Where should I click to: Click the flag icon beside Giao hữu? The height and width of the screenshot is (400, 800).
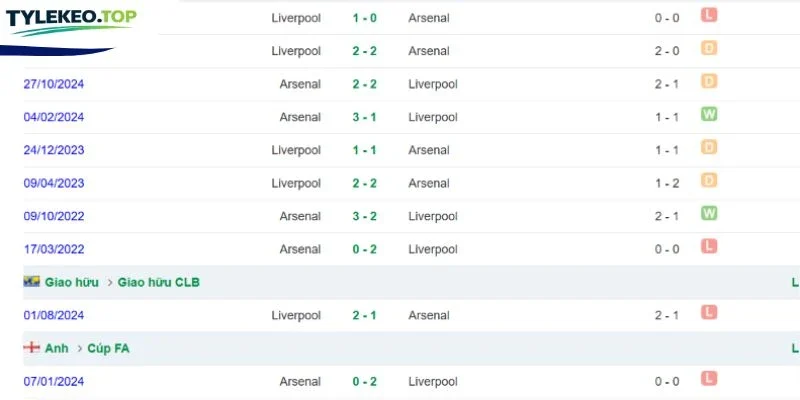click(x=32, y=282)
